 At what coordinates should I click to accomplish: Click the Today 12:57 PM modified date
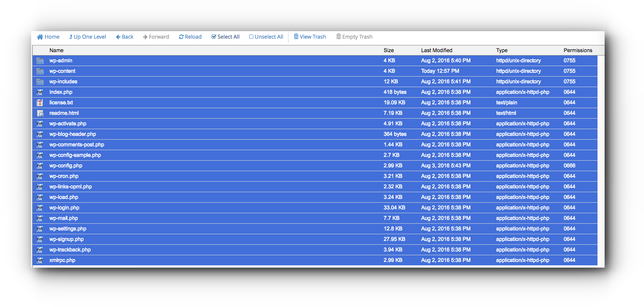click(440, 71)
